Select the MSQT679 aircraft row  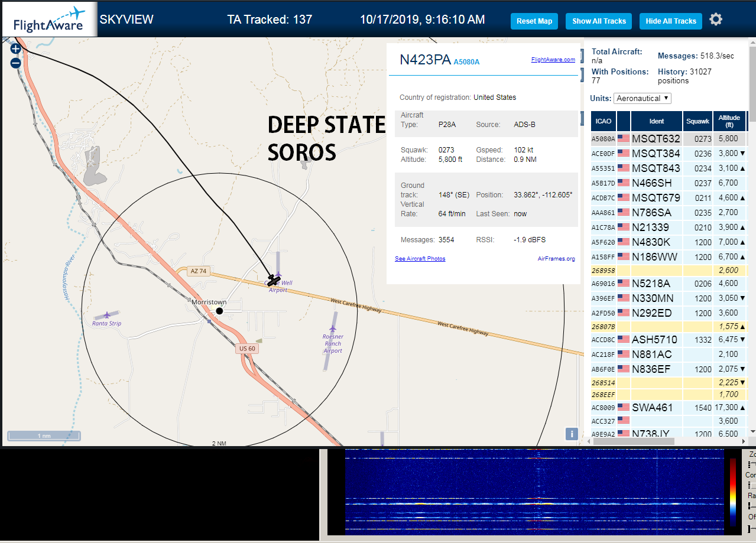pos(669,198)
